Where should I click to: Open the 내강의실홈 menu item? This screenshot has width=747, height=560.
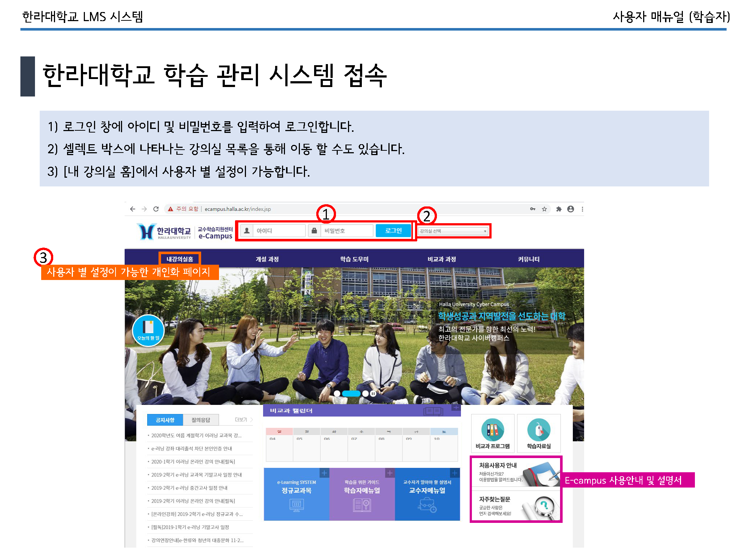pos(180,259)
